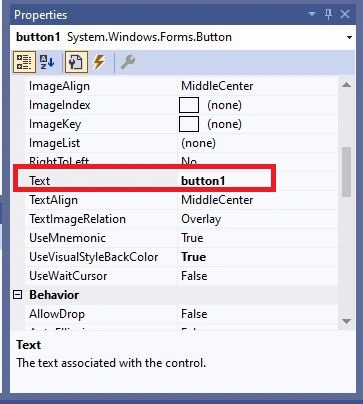
Task: Close the Properties panel
Action: coord(345,14)
